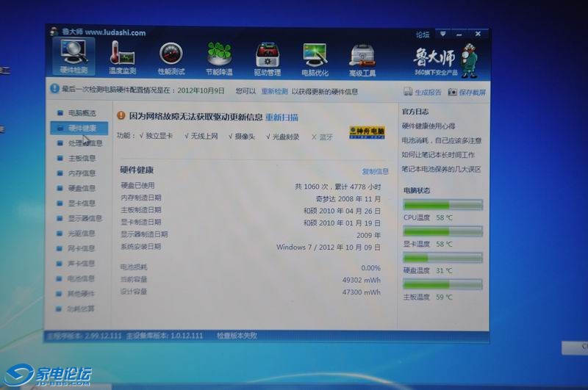
Task: Open the 温度监测 thermometer icon
Action: 122,57
